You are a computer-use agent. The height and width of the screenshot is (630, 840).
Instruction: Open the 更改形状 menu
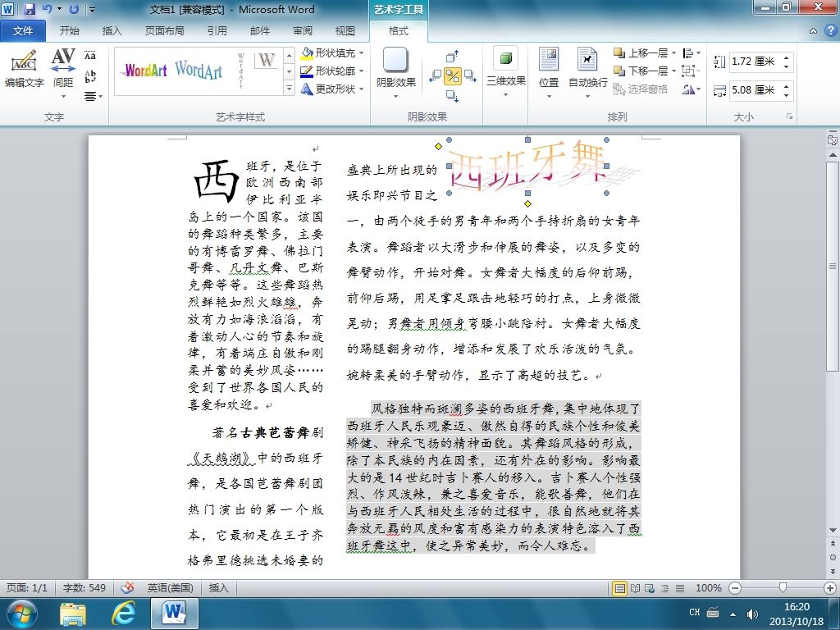pyautogui.click(x=332, y=89)
